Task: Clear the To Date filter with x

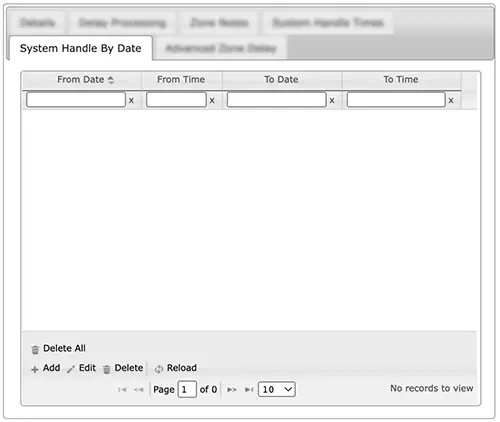Action: tap(332, 100)
